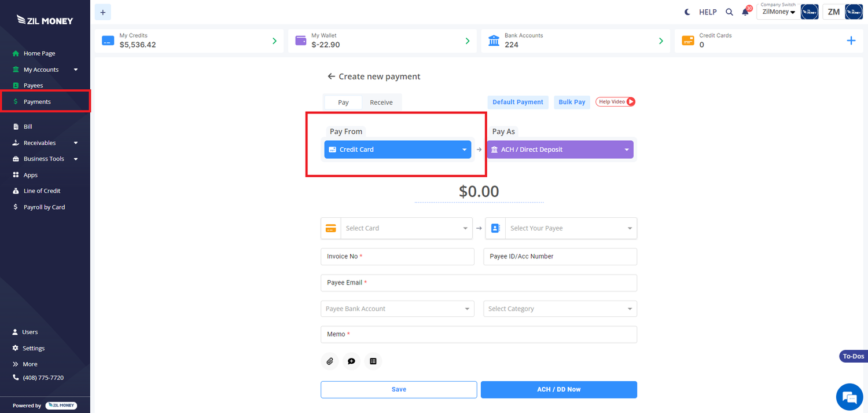Screen dimensions: 868x413
Task: Expand More in sidebar
Action: point(30,364)
